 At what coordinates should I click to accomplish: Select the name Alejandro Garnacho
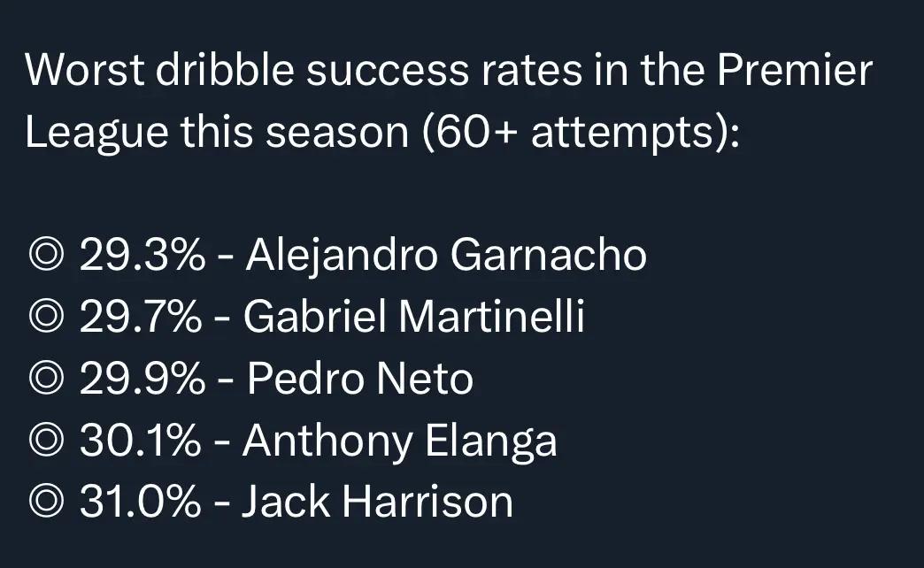[x=446, y=257]
